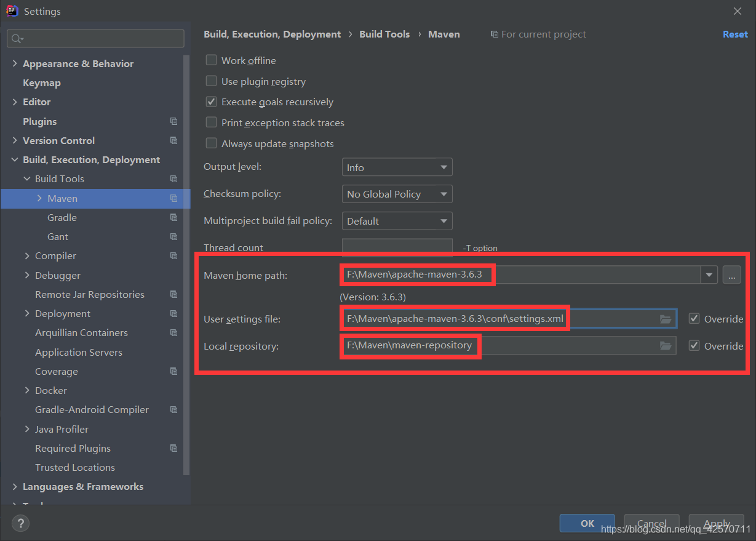This screenshot has height=541, width=756.
Task: Enable Always update snapshots checkbox
Action: [x=211, y=143]
